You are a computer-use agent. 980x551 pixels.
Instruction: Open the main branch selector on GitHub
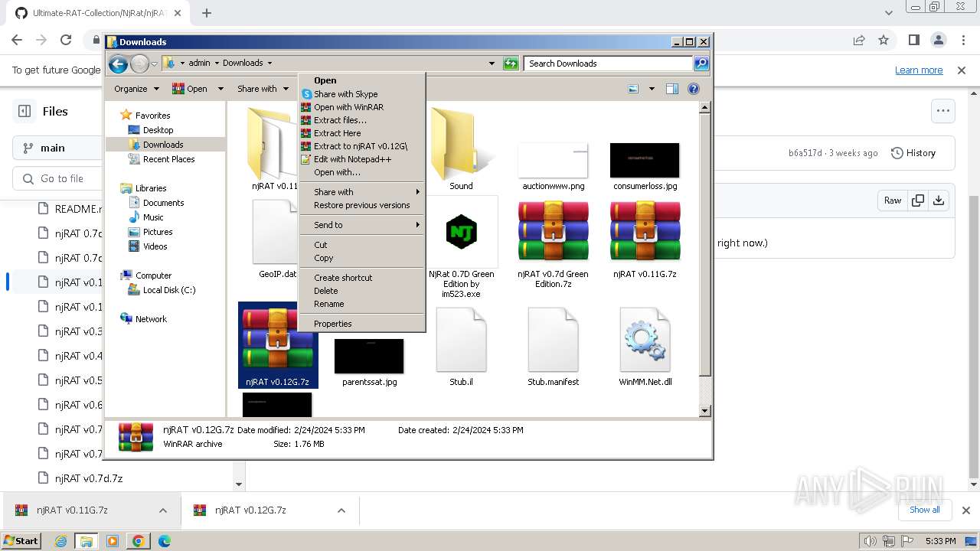(59, 148)
